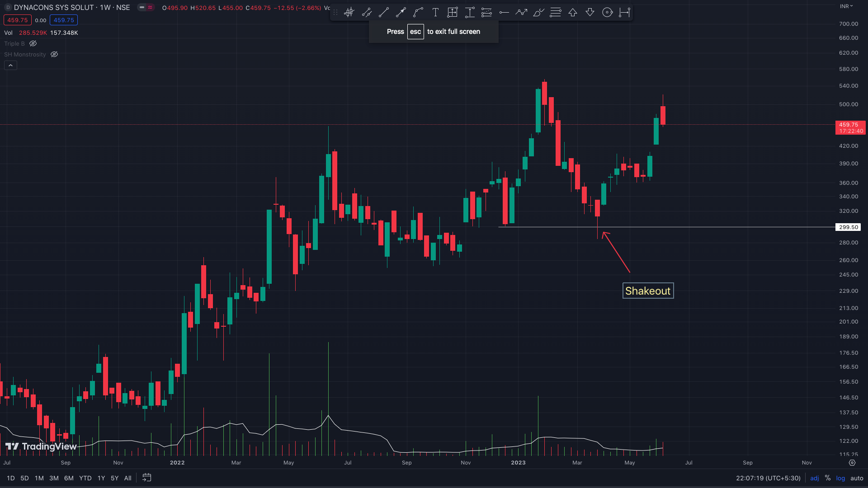Toggle auto scale mode
868x488 pixels.
click(857, 478)
